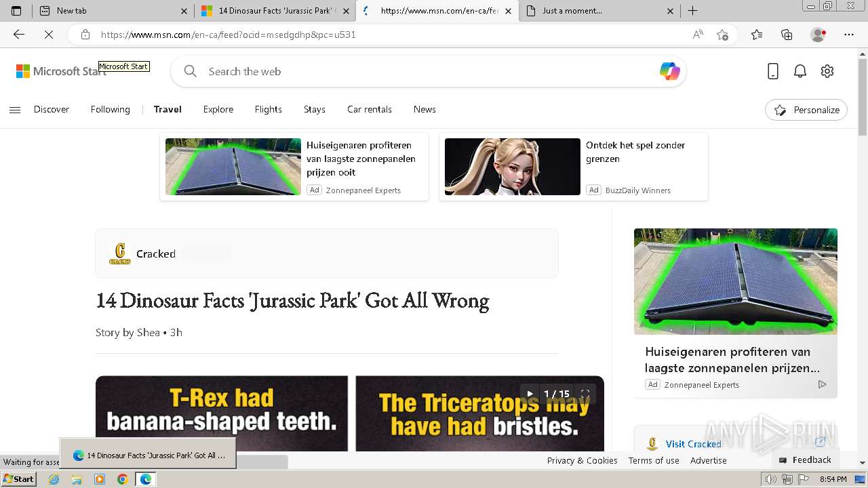Switch to 14 Dinosaur Facts tab
Image resolution: width=868 pixels, height=488 pixels.
pyautogui.click(x=275, y=11)
